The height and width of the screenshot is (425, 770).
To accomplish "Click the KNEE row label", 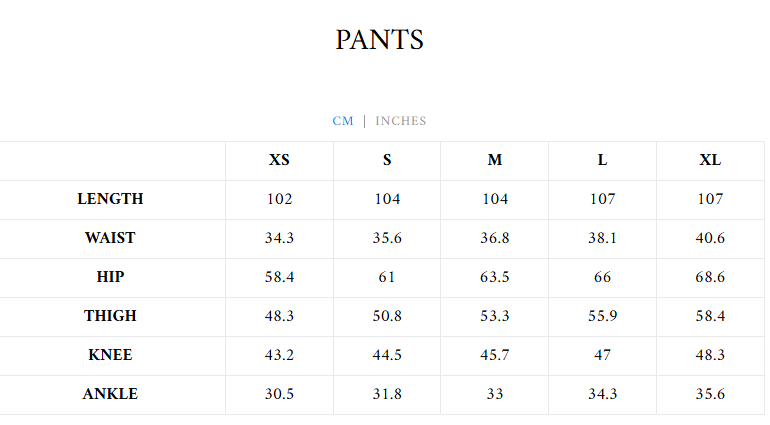I will pos(110,355).
